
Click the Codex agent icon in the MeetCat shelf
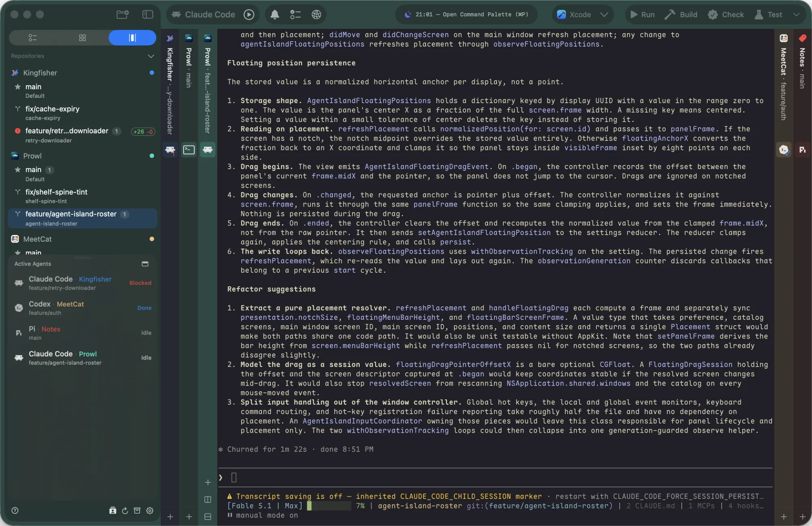[784, 150]
